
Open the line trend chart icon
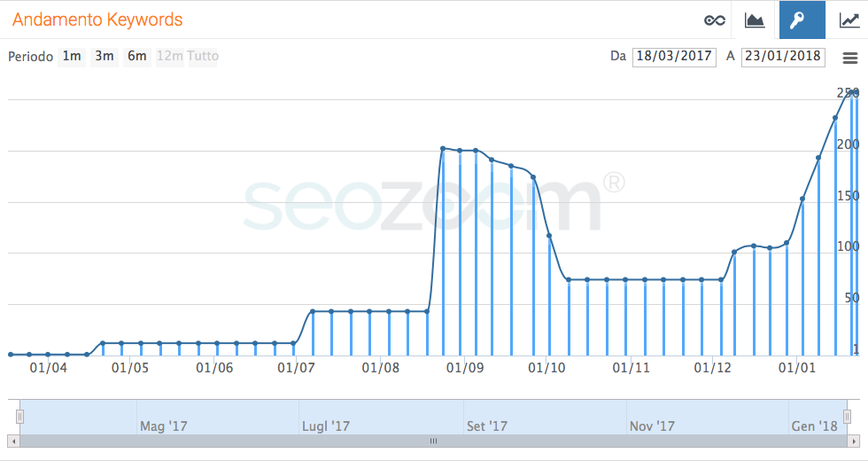[849, 20]
